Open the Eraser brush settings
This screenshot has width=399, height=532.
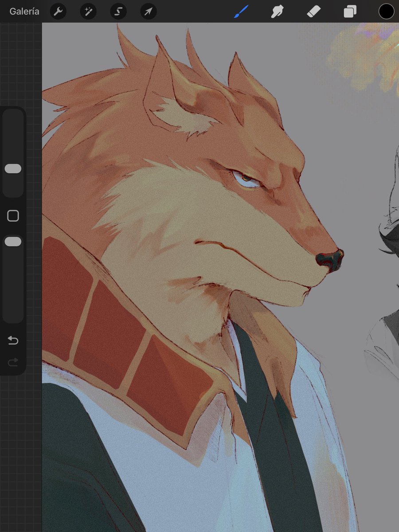tap(313, 11)
